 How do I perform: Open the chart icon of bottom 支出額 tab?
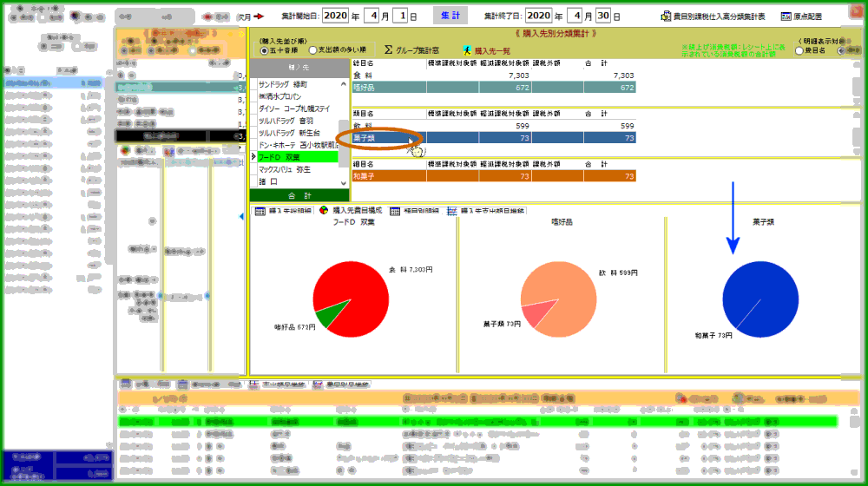click(x=253, y=384)
